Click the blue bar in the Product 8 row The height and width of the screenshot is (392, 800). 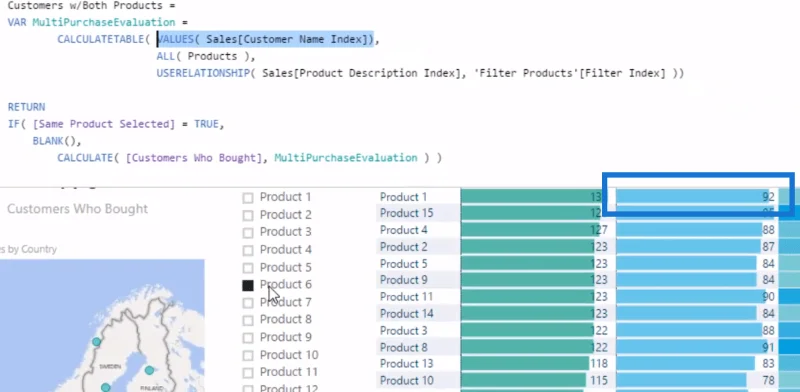tap(691, 347)
